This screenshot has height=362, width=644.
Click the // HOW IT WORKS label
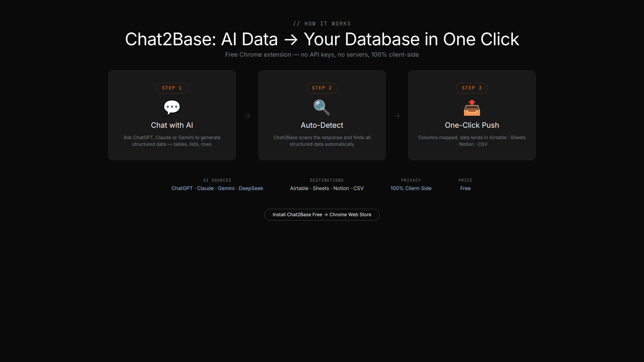coord(322,24)
